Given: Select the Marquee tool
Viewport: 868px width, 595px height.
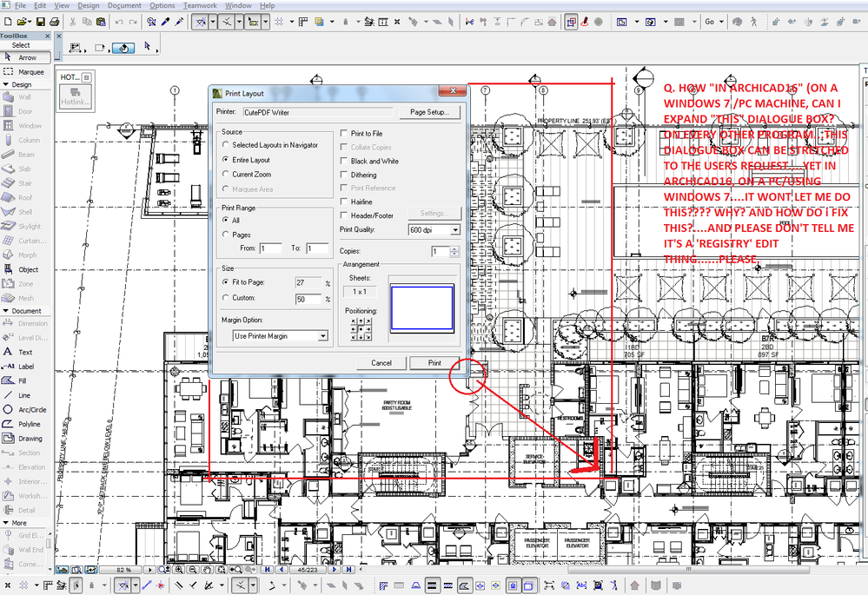Looking at the screenshot, I should [x=26, y=71].
